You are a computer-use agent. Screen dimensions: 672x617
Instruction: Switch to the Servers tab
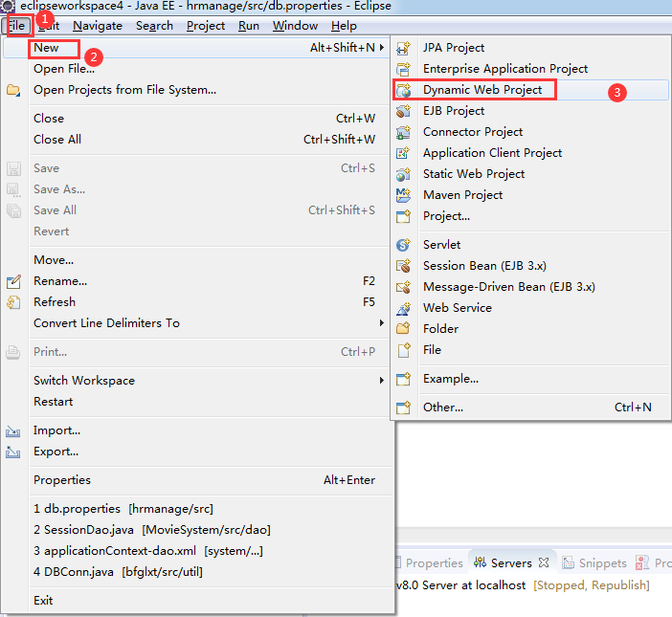pos(511,562)
